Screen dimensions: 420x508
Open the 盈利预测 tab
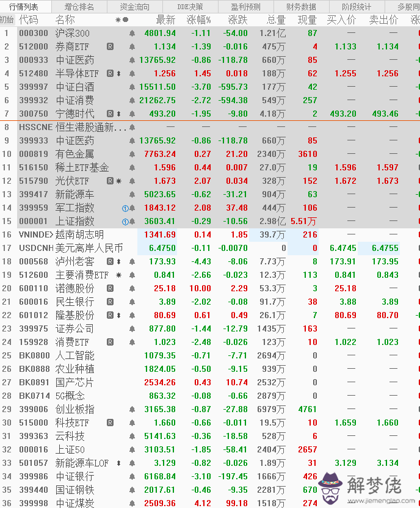tap(246, 7)
